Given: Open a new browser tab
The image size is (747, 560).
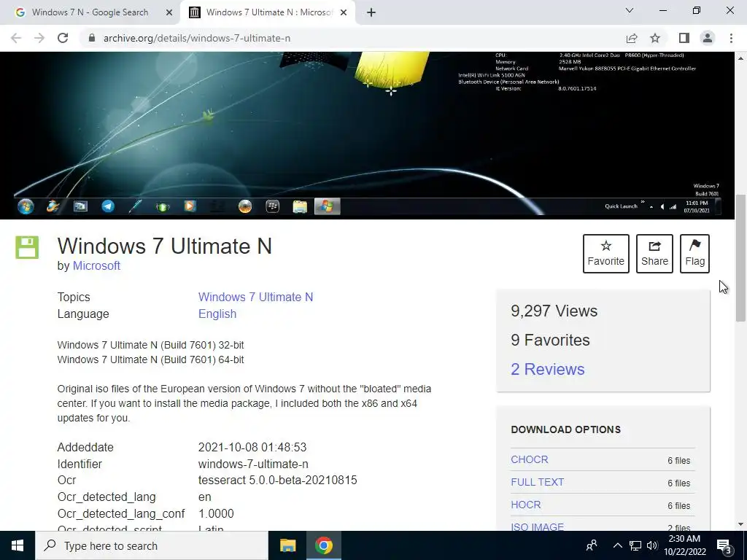Looking at the screenshot, I should tap(371, 12).
